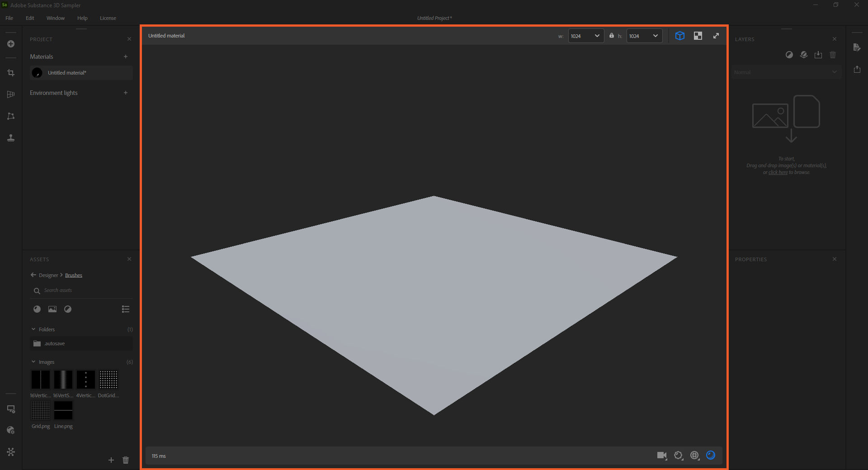
Task: Click the camera settings icon in viewport footer
Action: pyautogui.click(x=662, y=456)
